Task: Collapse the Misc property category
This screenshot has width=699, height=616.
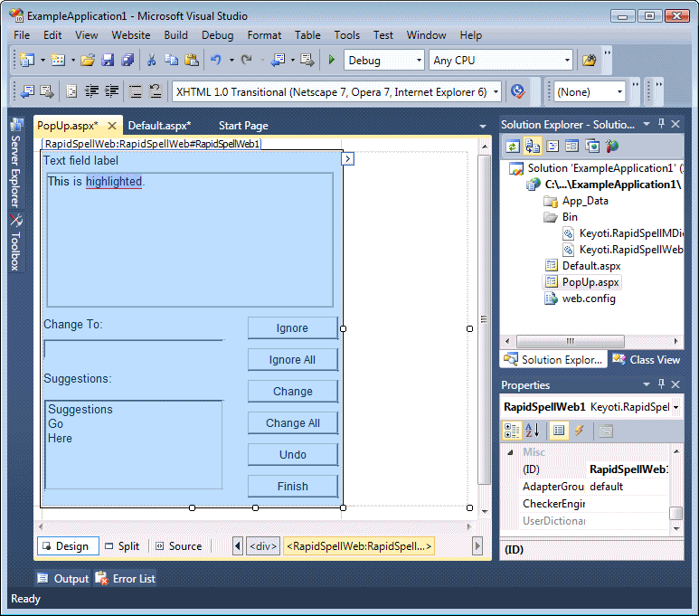Action: tap(510, 452)
